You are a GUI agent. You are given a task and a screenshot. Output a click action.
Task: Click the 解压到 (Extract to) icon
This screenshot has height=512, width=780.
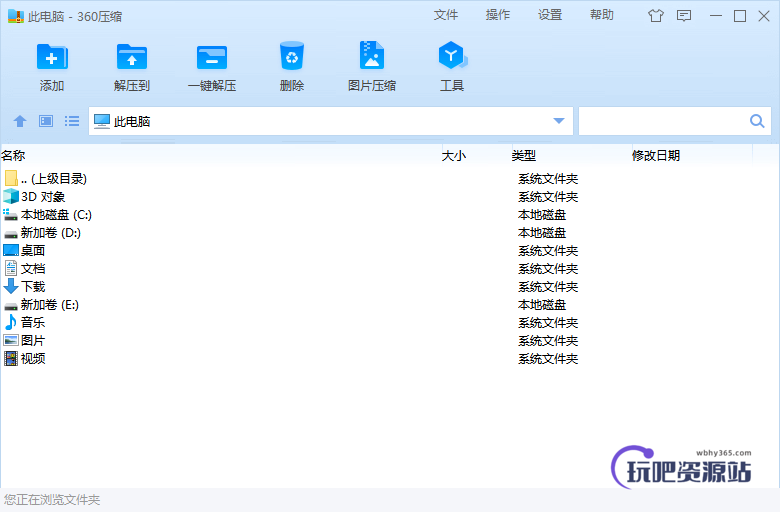tap(132, 57)
